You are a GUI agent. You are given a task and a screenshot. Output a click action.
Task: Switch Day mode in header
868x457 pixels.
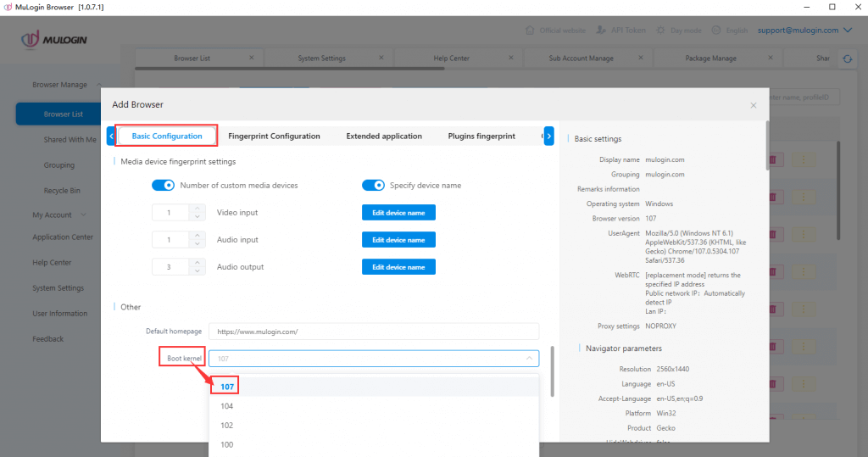pyautogui.click(x=679, y=31)
